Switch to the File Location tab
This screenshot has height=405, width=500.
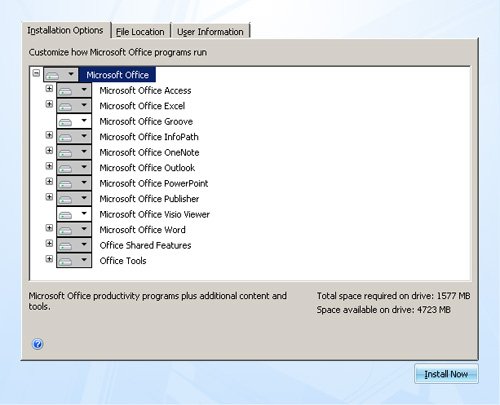[x=140, y=32]
